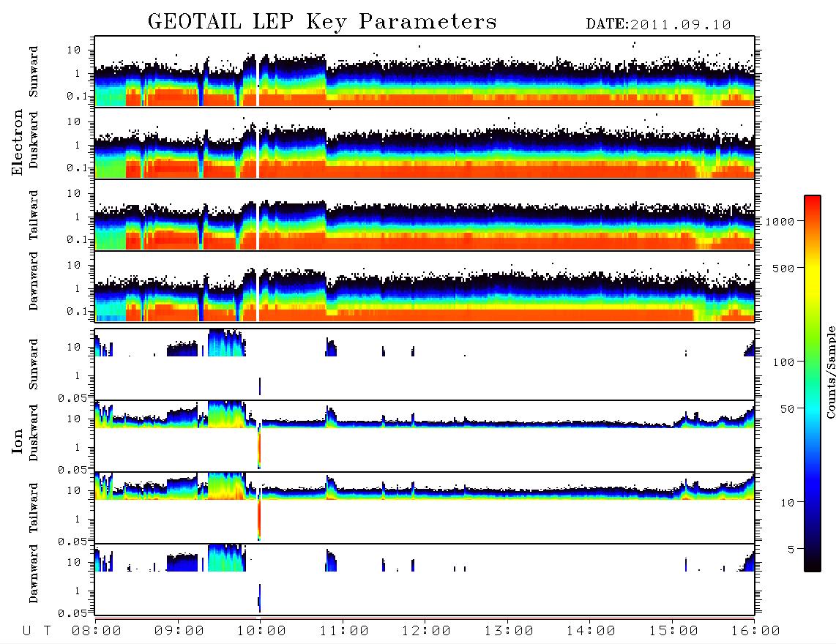Click the Electron Tailward axis label
The height and width of the screenshot is (644, 836).
click(x=34, y=214)
